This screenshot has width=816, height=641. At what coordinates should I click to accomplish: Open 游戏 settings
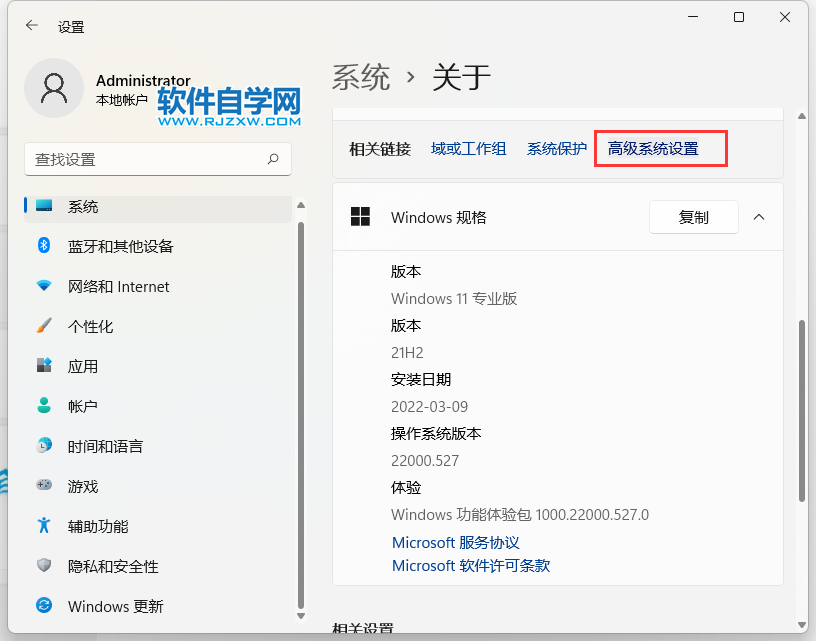pos(158,486)
